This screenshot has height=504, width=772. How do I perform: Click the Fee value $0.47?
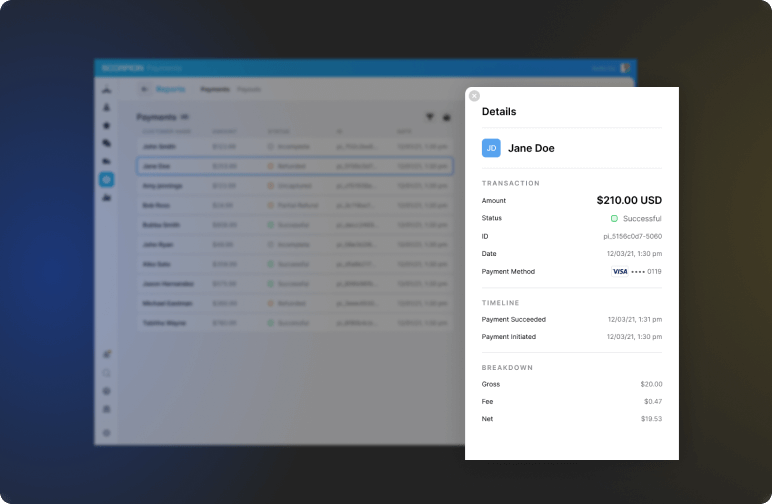[653, 402]
